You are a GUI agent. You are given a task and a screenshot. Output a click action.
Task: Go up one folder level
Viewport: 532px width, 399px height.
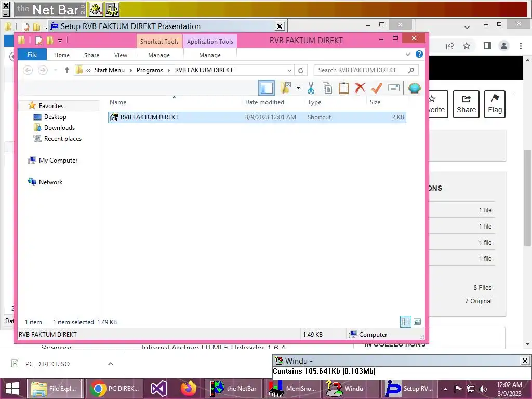67,70
